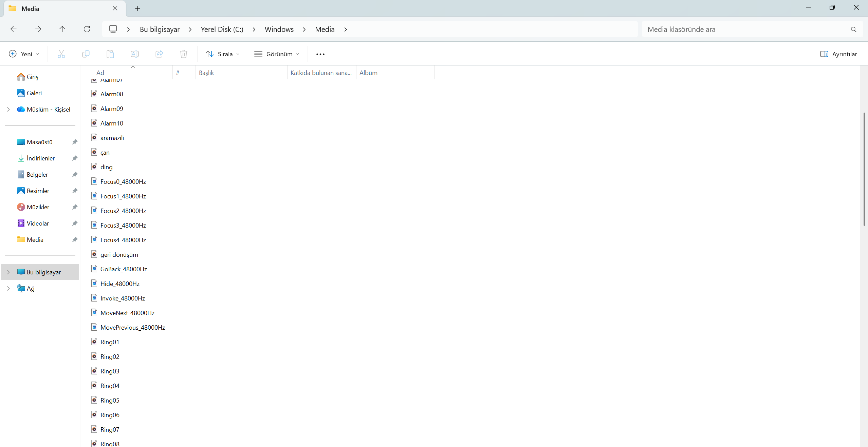Unpin Masaüstü using its pin icon

75,142
